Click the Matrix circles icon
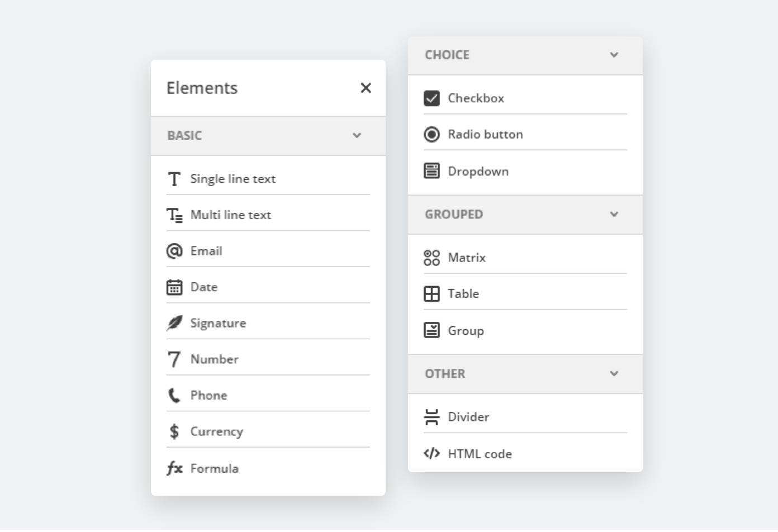The height and width of the screenshot is (532, 778). [431, 258]
